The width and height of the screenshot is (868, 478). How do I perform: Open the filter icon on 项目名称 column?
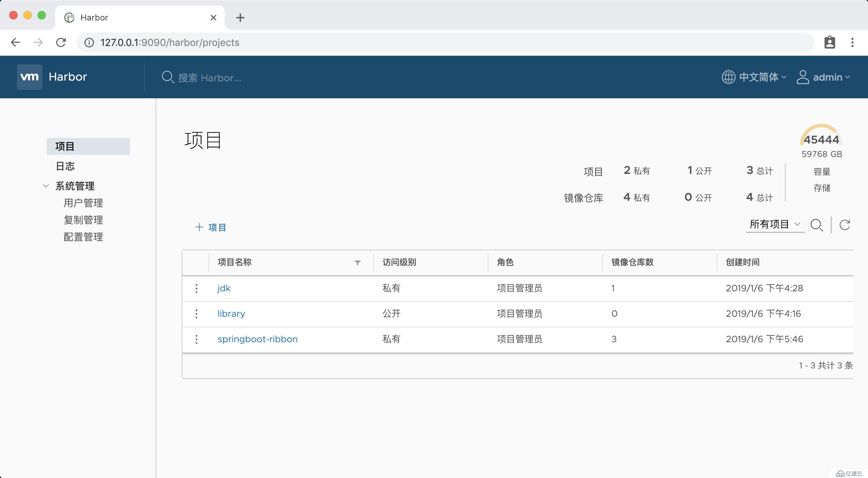click(358, 263)
